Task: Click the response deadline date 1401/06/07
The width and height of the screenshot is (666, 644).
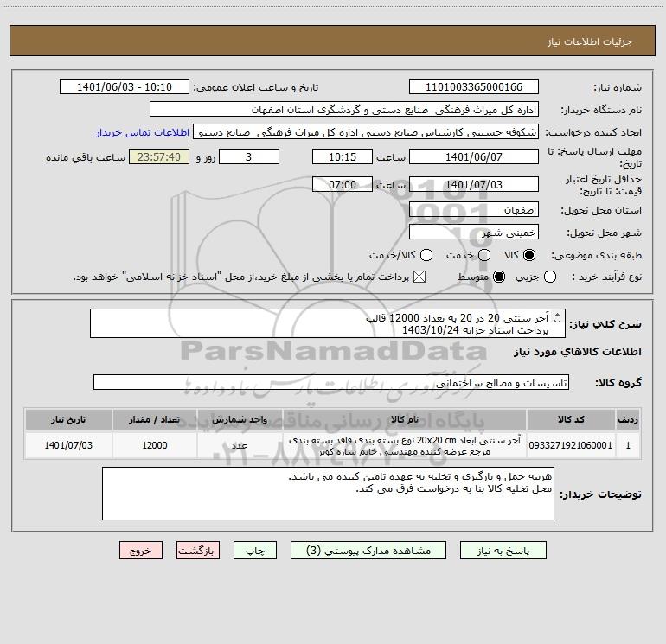Action: pos(474,156)
